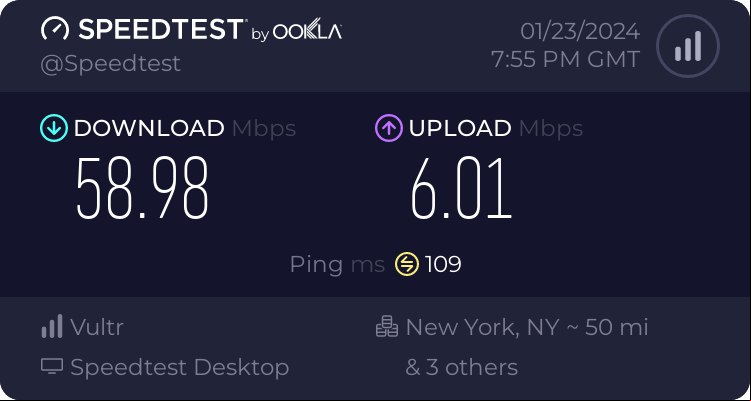Click the purple upload arrow icon

[388, 128]
